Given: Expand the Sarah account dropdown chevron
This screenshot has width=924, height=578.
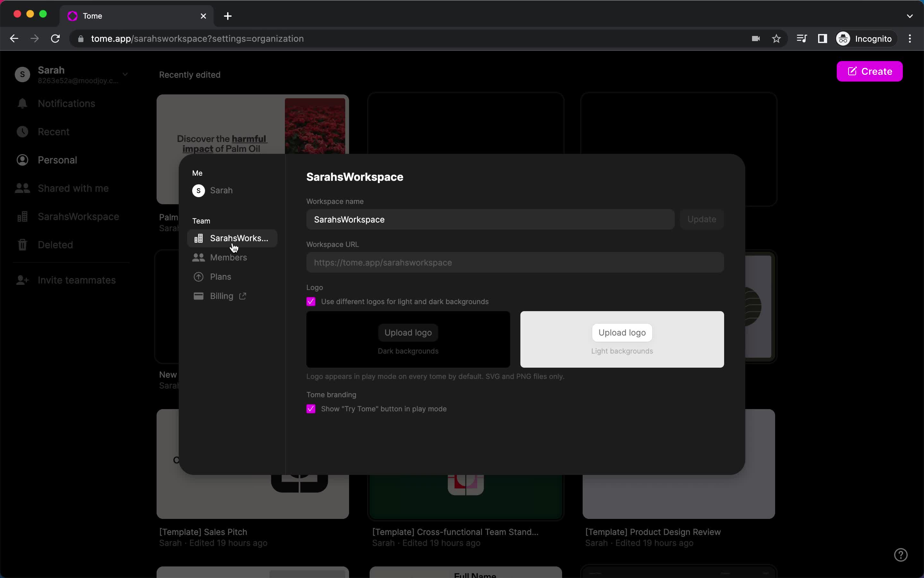Looking at the screenshot, I should pyautogui.click(x=125, y=74).
